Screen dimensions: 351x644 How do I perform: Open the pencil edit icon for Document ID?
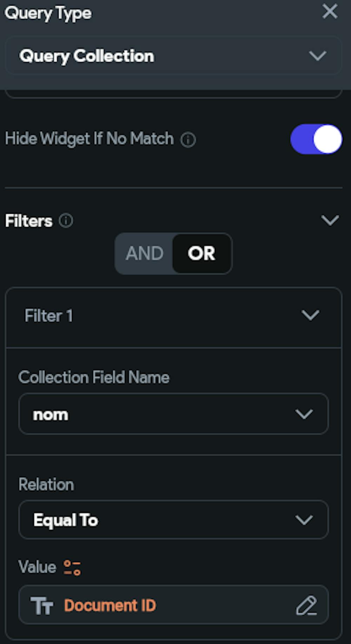pos(306,604)
